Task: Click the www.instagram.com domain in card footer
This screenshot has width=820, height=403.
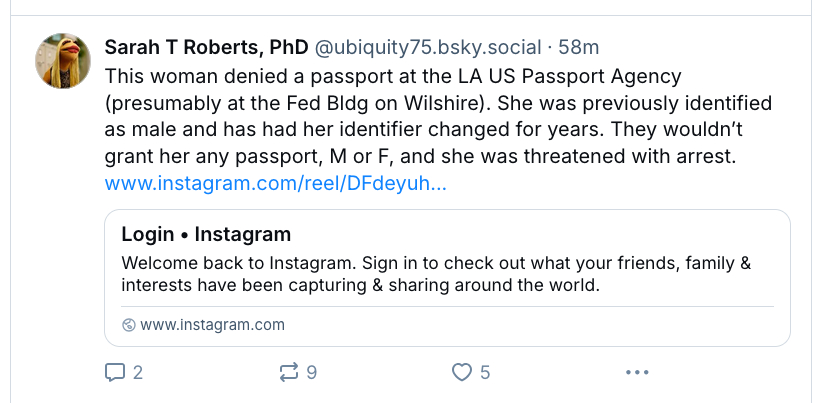Action: tap(212, 325)
